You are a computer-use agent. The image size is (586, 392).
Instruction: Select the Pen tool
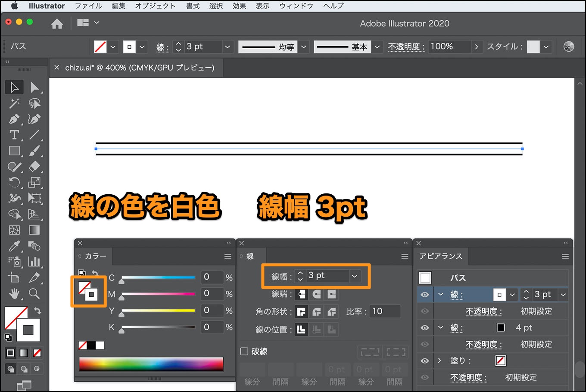pos(14,119)
